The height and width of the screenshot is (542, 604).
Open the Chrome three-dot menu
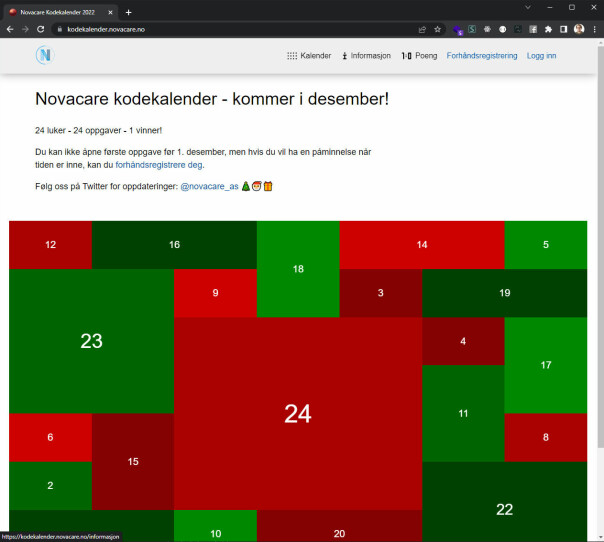(594, 29)
